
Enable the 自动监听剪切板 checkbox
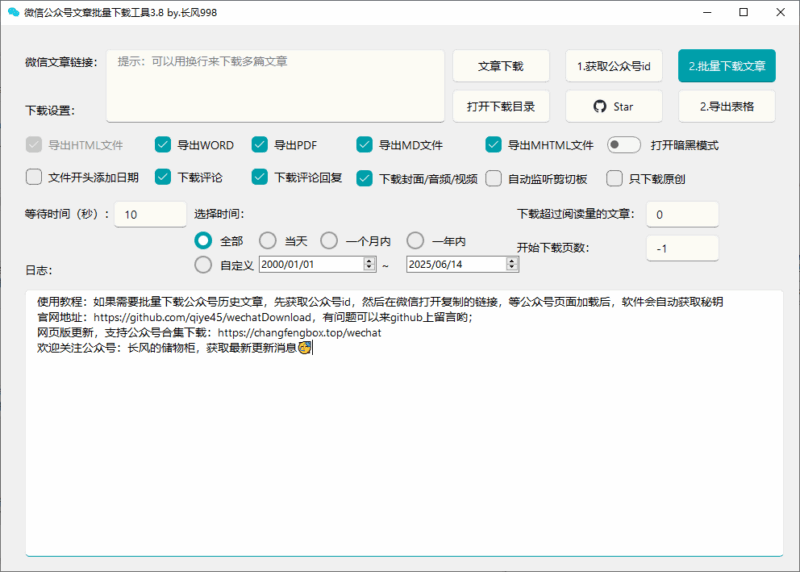click(493, 179)
